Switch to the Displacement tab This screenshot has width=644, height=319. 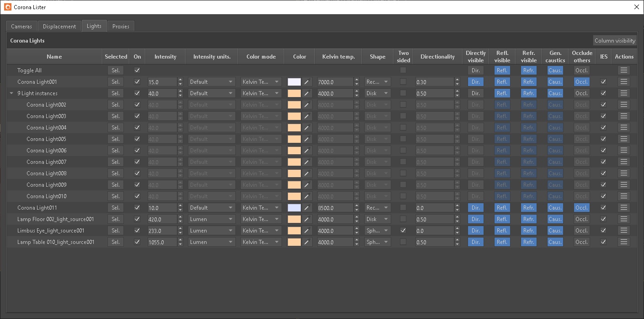pyautogui.click(x=59, y=27)
